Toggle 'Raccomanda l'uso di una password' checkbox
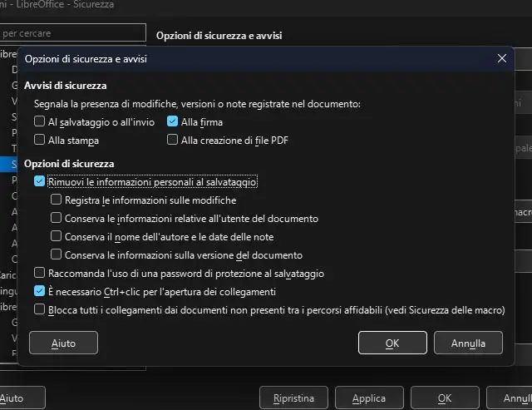 click(x=40, y=273)
